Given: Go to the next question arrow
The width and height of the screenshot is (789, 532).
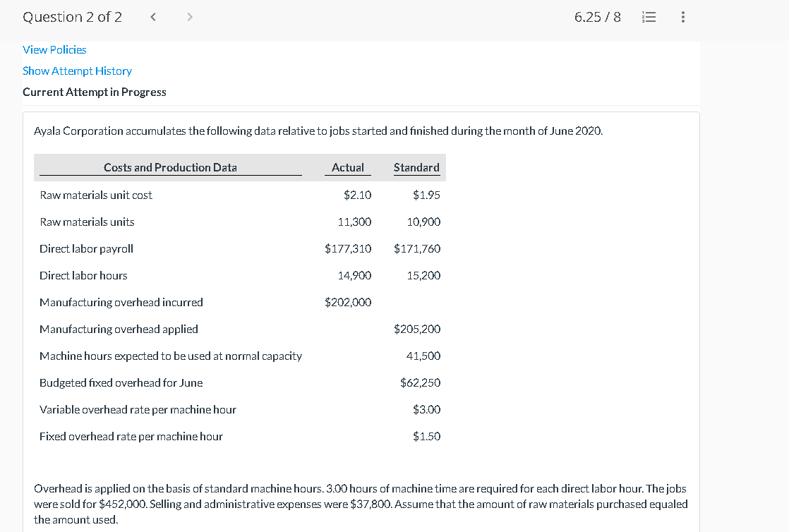Looking at the screenshot, I should tap(190, 17).
